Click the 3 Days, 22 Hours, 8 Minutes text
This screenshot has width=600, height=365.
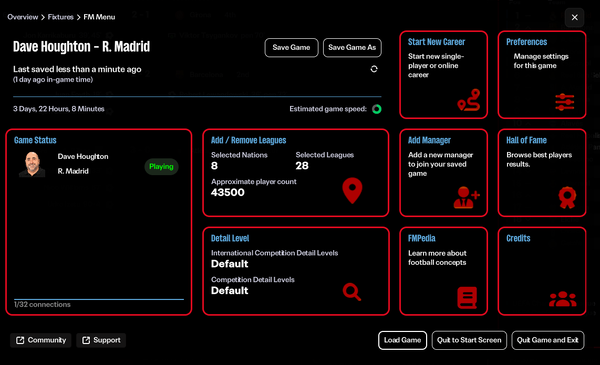point(59,109)
